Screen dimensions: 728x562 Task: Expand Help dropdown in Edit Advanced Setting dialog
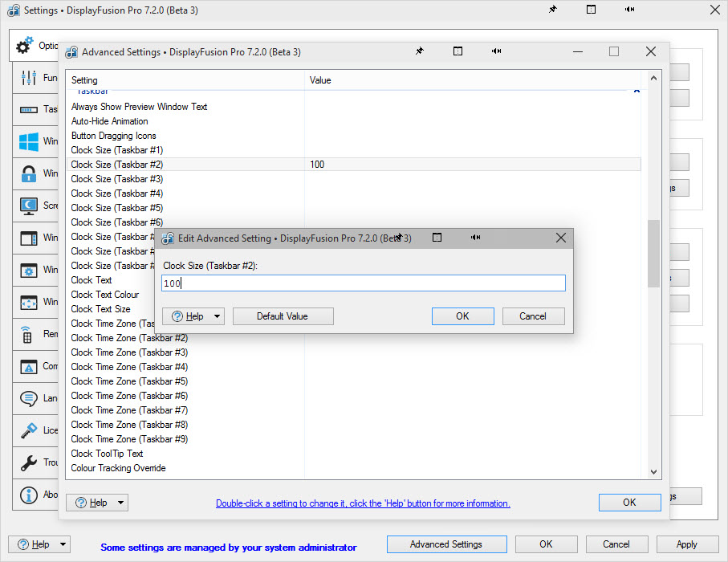(x=193, y=316)
